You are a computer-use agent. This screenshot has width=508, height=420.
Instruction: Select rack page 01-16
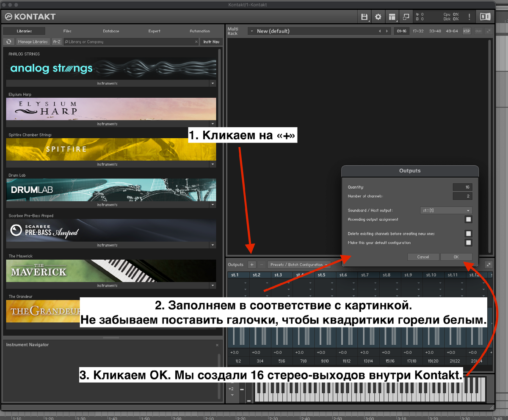pyautogui.click(x=401, y=31)
